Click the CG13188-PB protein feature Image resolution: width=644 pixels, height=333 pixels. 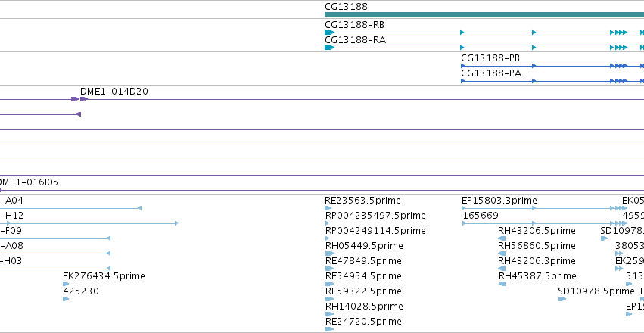pos(552,66)
